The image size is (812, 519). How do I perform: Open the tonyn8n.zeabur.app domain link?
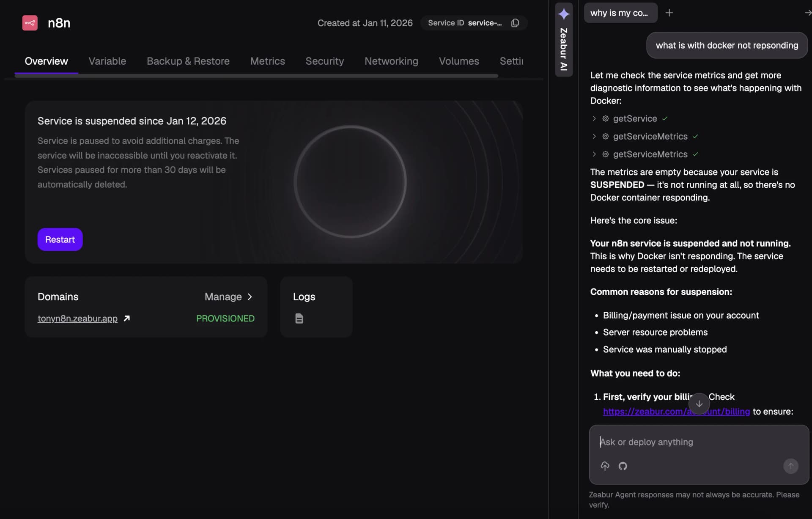(x=77, y=319)
